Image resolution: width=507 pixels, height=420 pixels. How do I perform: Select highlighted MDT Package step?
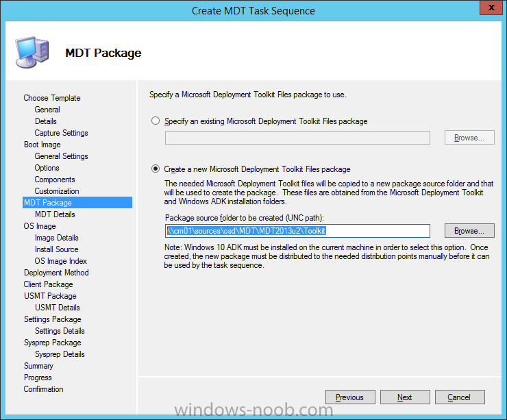point(77,203)
